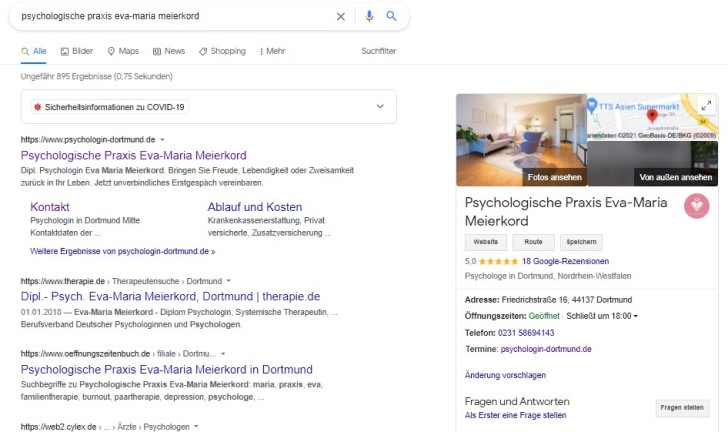Expand the map with the fullscreen arrows icon
The image size is (728, 432).
pos(706,106)
